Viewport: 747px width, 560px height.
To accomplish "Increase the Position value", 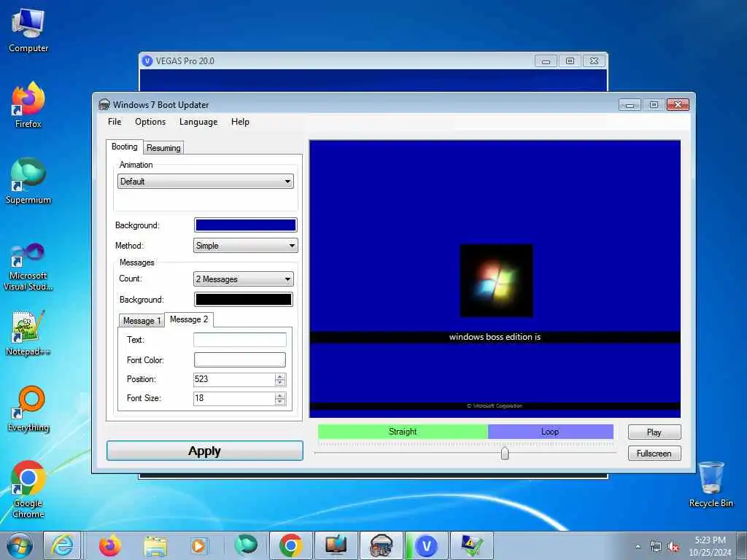I will coord(280,377).
